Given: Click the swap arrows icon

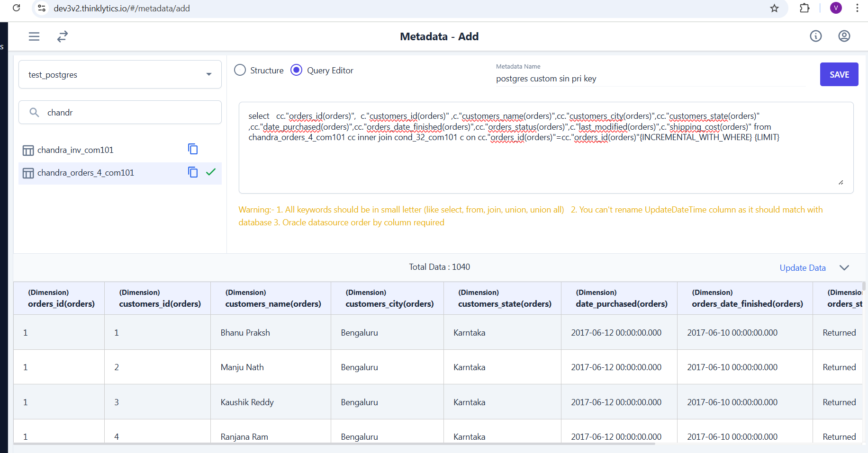Looking at the screenshot, I should click(x=63, y=36).
